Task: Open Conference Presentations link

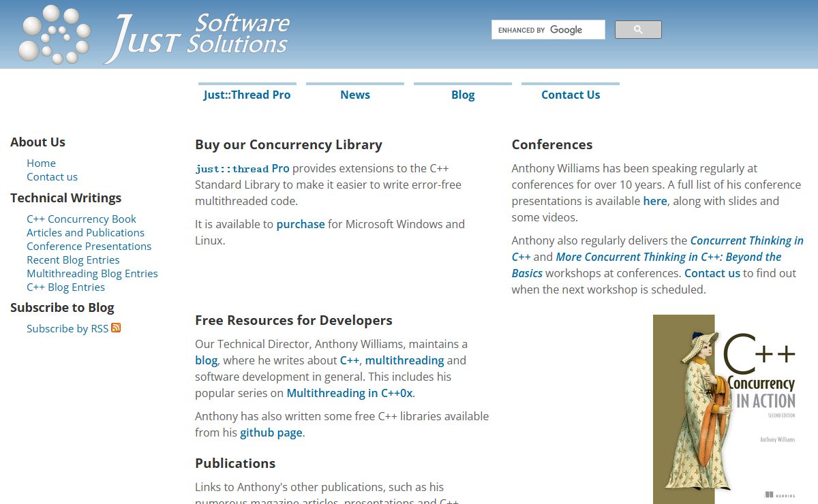Action: 89,246
